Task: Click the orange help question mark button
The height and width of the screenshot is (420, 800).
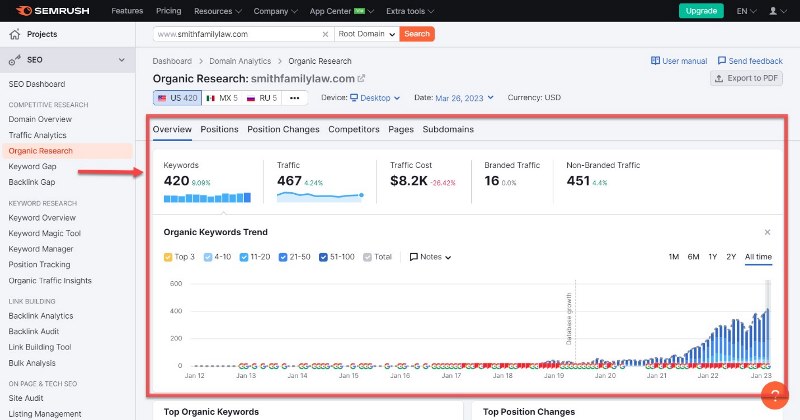Action: (774, 395)
